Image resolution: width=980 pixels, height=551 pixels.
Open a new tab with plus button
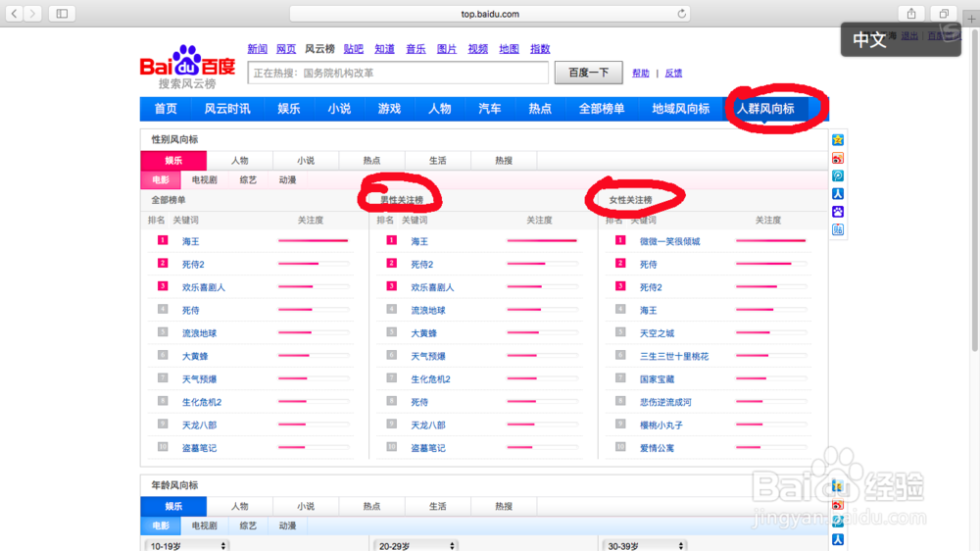971,19
